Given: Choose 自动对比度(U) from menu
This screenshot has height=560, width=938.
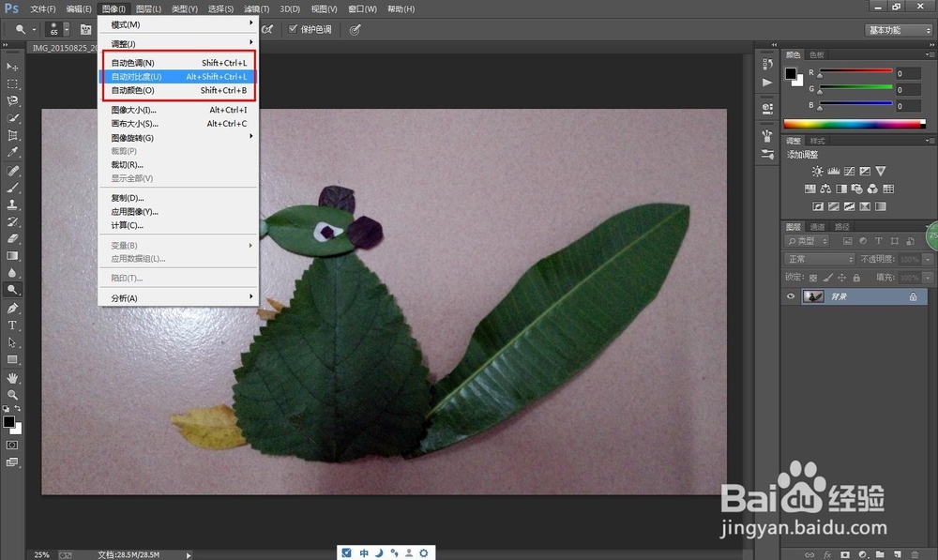Looking at the screenshot, I should [x=178, y=77].
